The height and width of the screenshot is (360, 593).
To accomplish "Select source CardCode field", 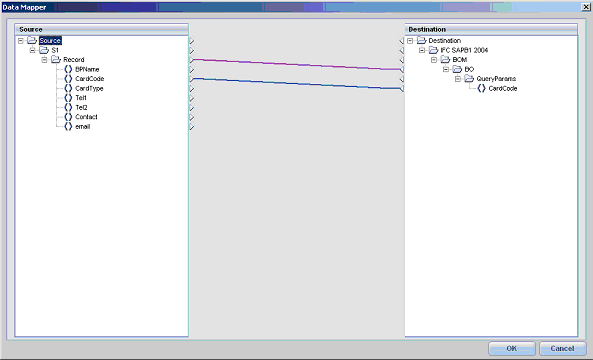I will point(90,79).
